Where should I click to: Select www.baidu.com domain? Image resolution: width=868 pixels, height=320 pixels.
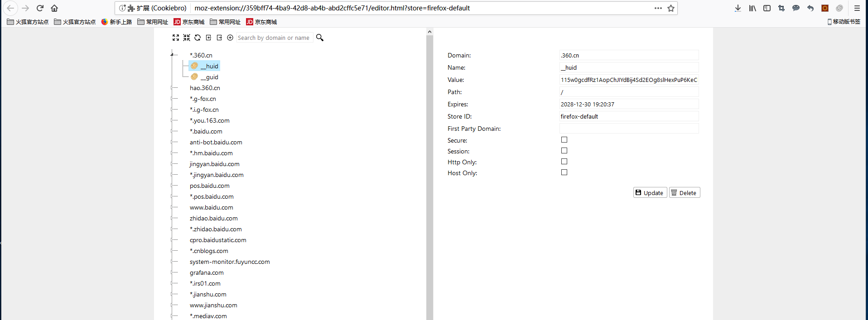pos(212,207)
